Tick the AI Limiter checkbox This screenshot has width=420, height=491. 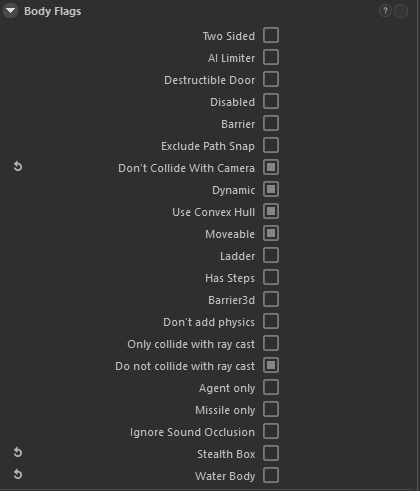coord(271,57)
